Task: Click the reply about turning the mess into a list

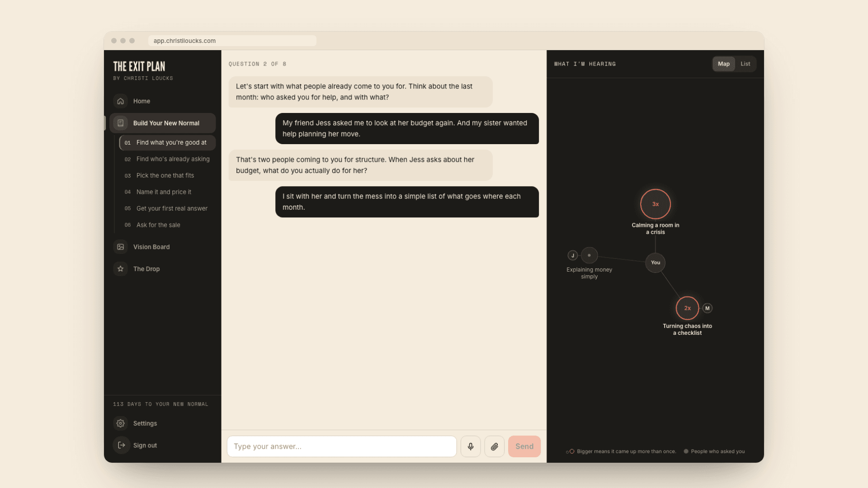Action: click(x=407, y=202)
